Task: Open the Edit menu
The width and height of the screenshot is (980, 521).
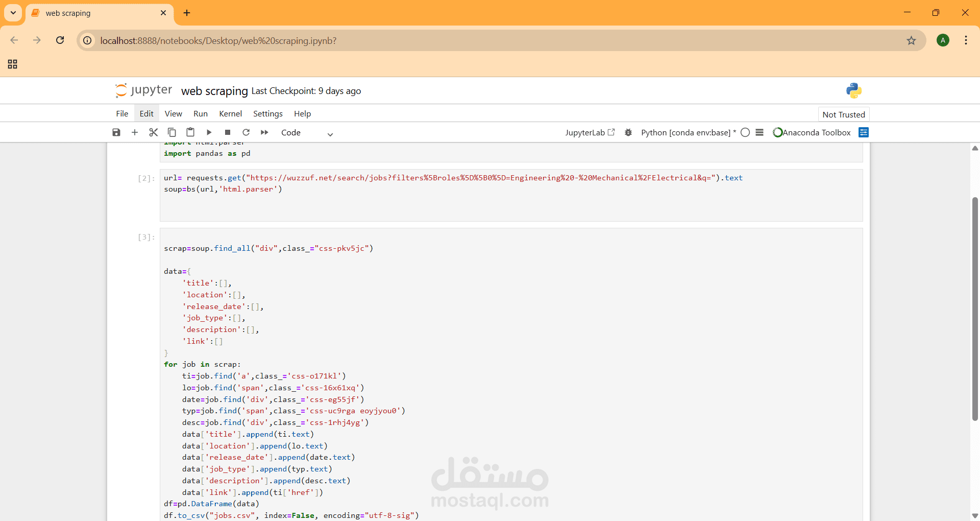Action: 146,113
